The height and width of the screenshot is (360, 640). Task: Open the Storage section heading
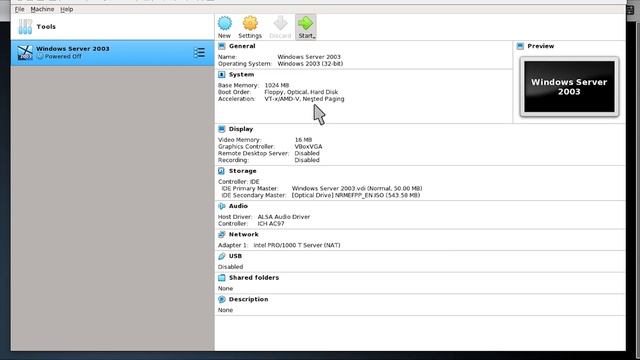pyautogui.click(x=242, y=171)
